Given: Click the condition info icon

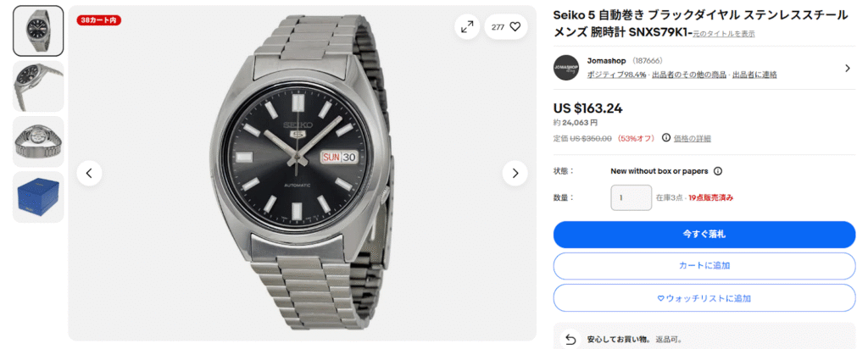Looking at the screenshot, I should 718,170.
